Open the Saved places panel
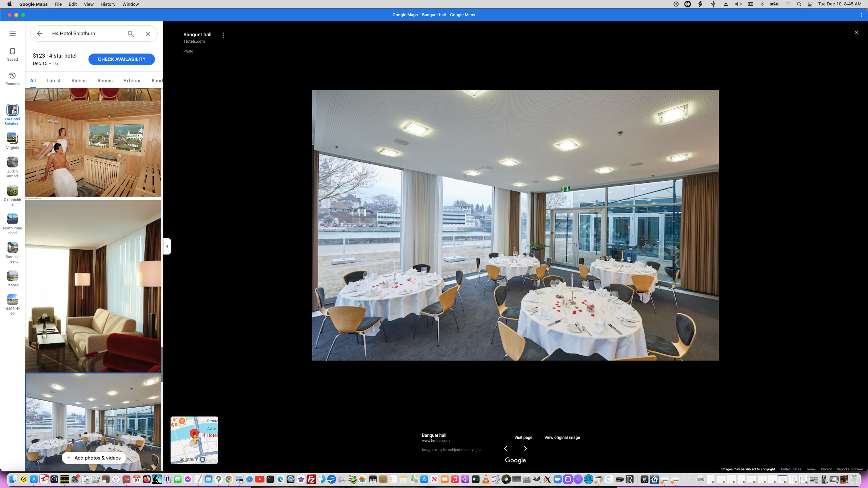Image resolution: width=868 pixels, height=488 pixels. pyautogui.click(x=13, y=54)
